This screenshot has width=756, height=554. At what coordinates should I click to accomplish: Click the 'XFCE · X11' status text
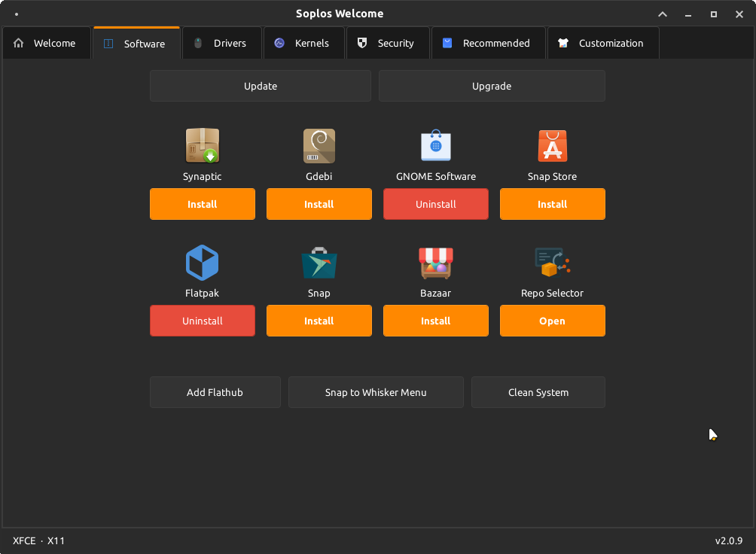coord(38,540)
